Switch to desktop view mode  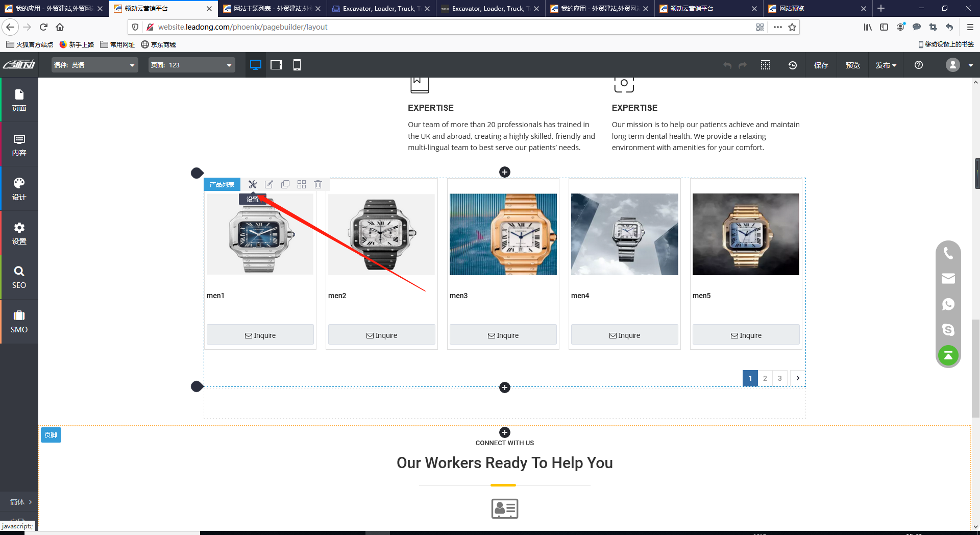(256, 65)
